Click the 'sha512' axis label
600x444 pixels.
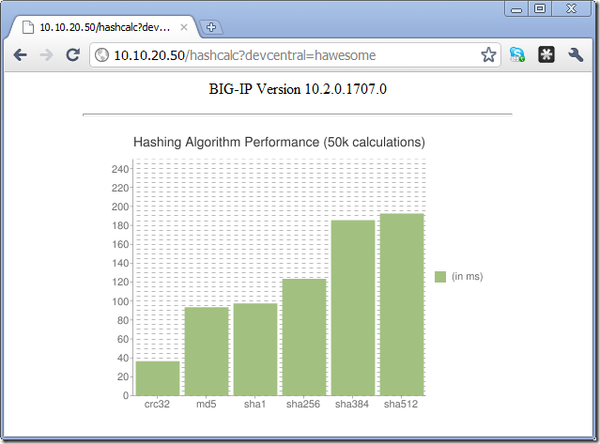coord(401,404)
